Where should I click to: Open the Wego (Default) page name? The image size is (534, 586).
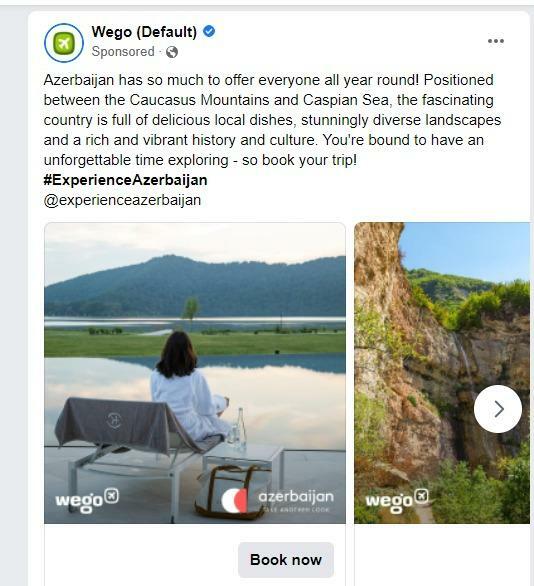[144, 32]
